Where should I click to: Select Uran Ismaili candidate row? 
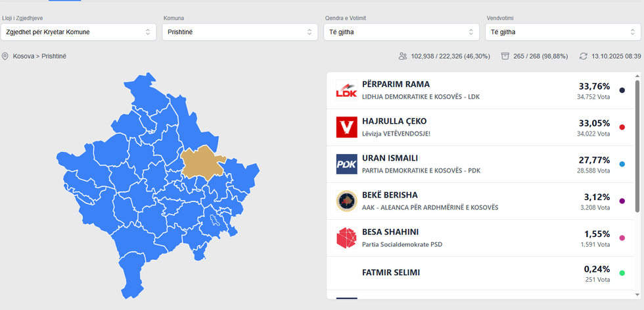[460, 164]
